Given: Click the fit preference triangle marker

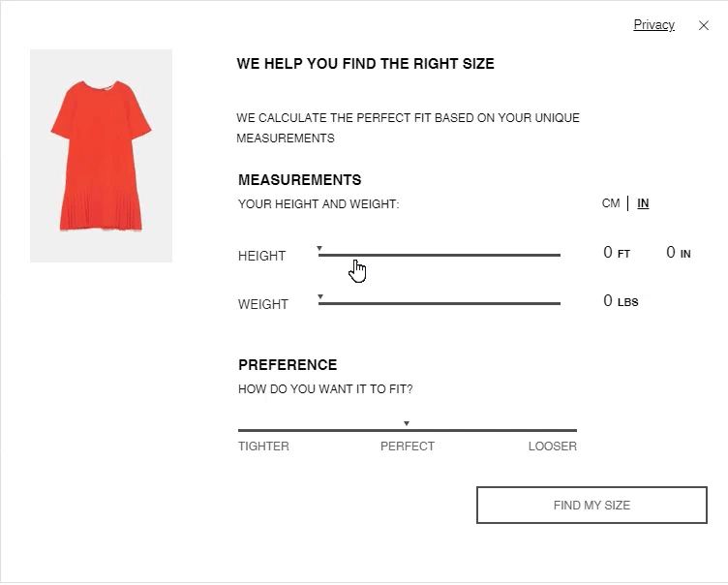Looking at the screenshot, I should pyautogui.click(x=407, y=423).
